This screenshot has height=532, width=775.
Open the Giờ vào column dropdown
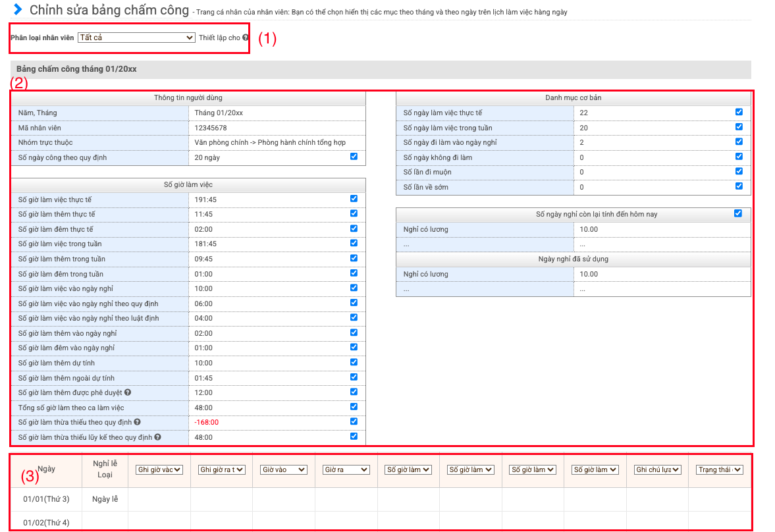pyautogui.click(x=283, y=469)
